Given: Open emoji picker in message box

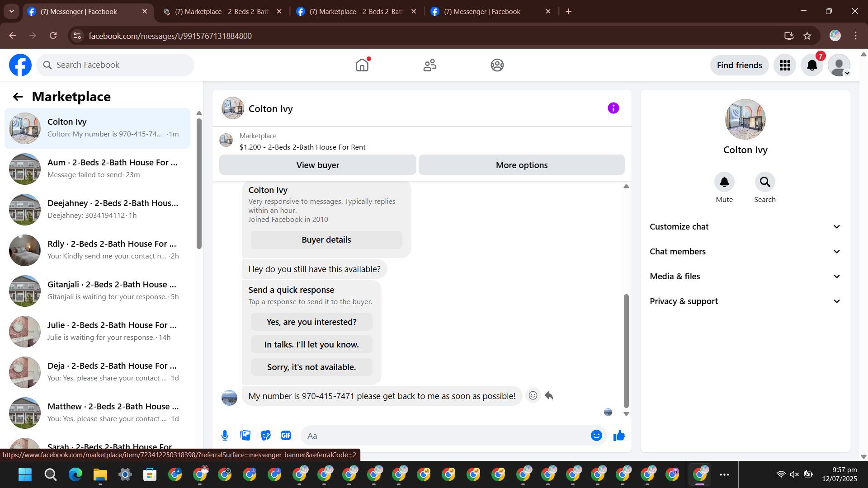Looking at the screenshot, I should point(596,436).
